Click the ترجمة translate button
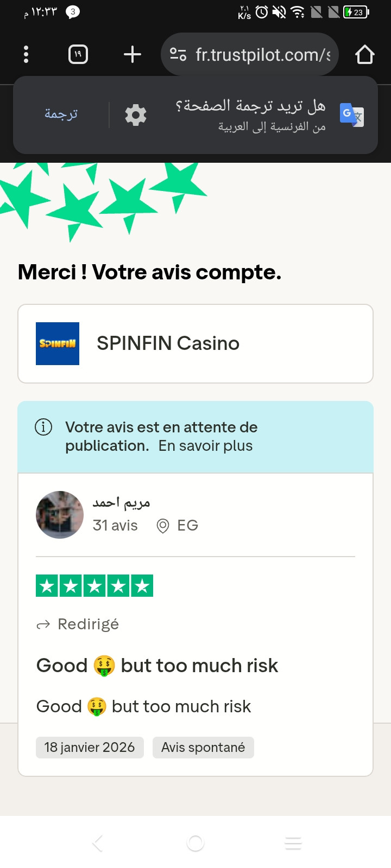This screenshot has height=868, width=391. 61,114
